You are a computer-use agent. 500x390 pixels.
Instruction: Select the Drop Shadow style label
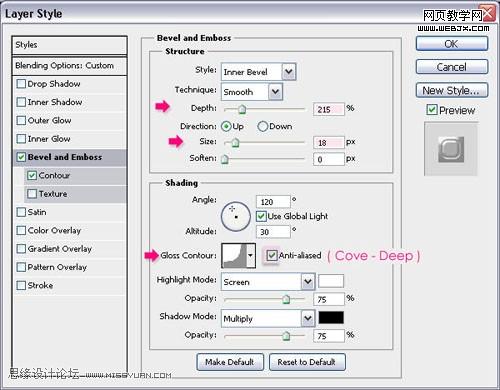click(54, 84)
